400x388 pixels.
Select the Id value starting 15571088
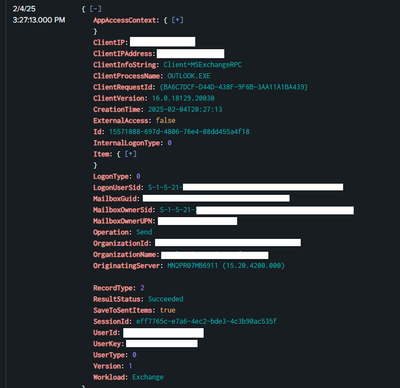179,132
